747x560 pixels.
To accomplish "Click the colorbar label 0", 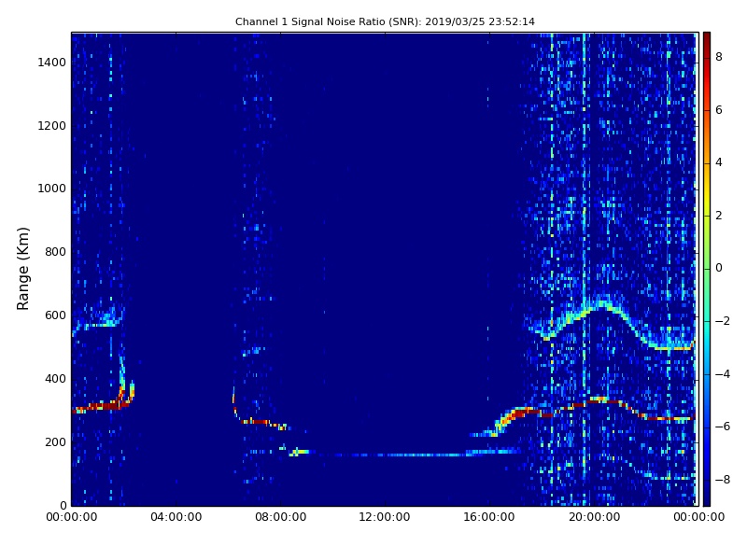I will tap(719, 268).
